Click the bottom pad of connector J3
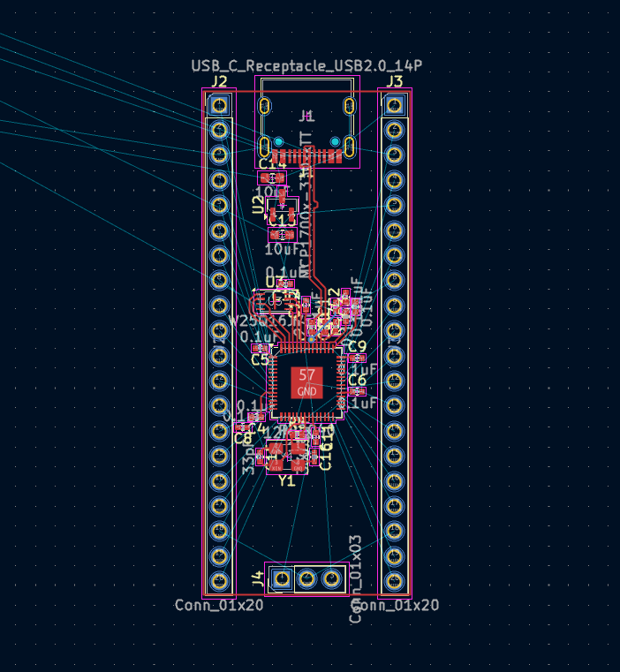Viewport: 620px width, 672px height. coord(395,578)
